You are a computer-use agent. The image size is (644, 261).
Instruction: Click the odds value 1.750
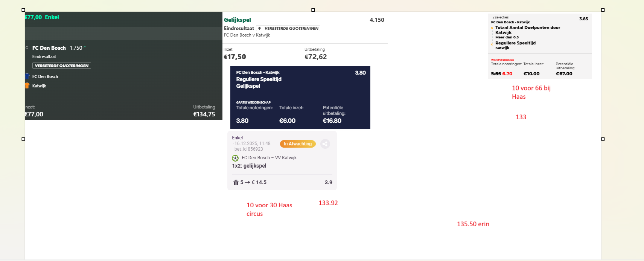click(x=76, y=48)
